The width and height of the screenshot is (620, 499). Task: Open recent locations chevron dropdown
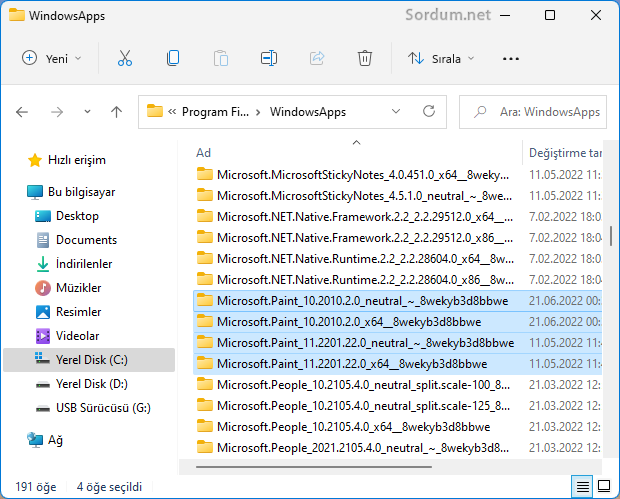[x=87, y=112]
